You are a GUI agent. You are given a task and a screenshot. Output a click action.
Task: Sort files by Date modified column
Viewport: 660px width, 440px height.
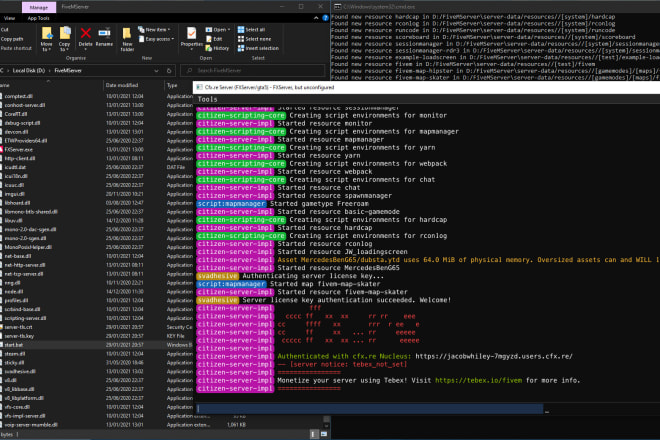(122, 85)
